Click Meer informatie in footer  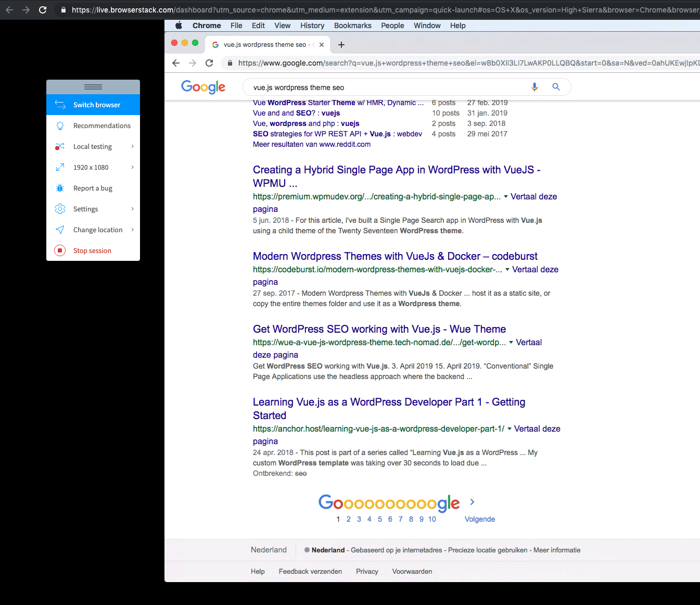557,550
